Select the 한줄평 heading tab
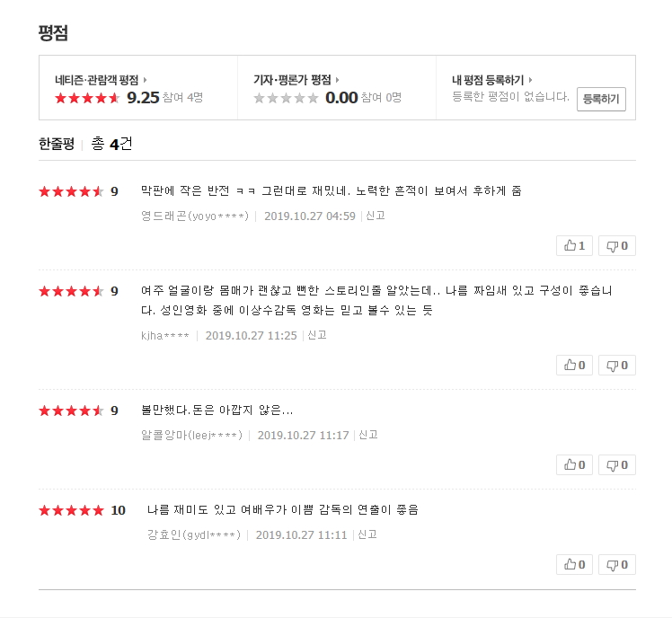The height and width of the screenshot is (618, 672). [x=57, y=144]
